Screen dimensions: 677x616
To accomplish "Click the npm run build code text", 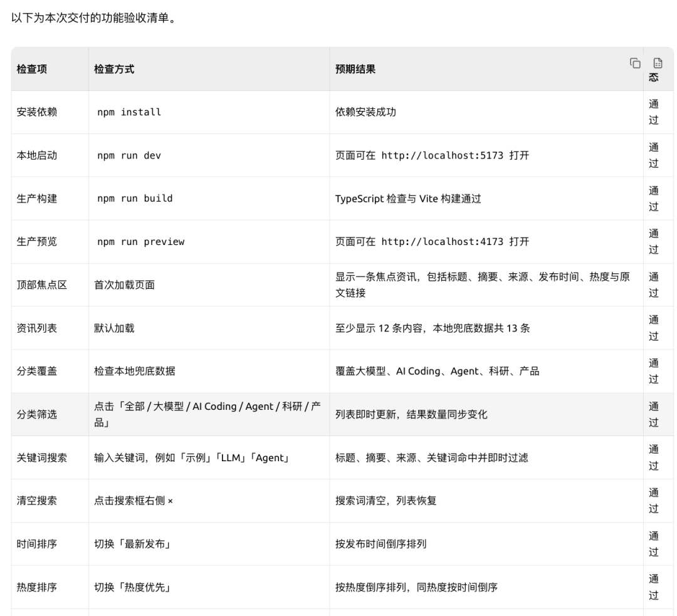I will pos(135,199).
